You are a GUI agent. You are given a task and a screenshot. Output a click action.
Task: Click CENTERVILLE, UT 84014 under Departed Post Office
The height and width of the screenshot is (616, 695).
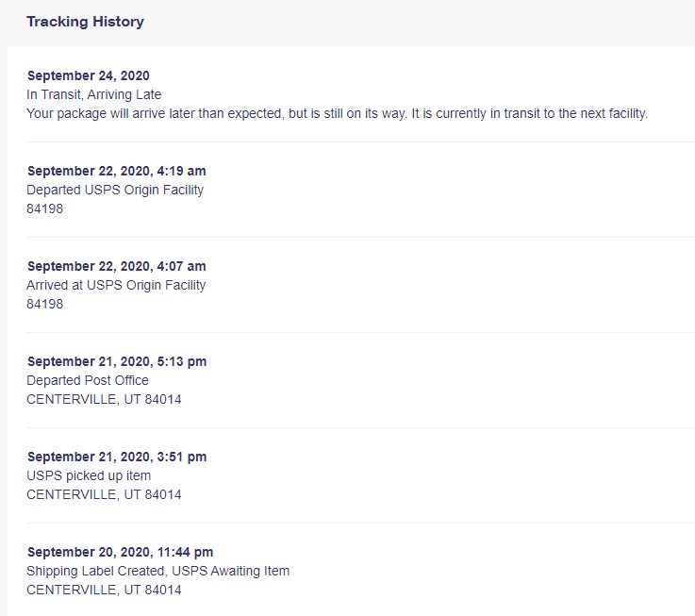pos(104,399)
